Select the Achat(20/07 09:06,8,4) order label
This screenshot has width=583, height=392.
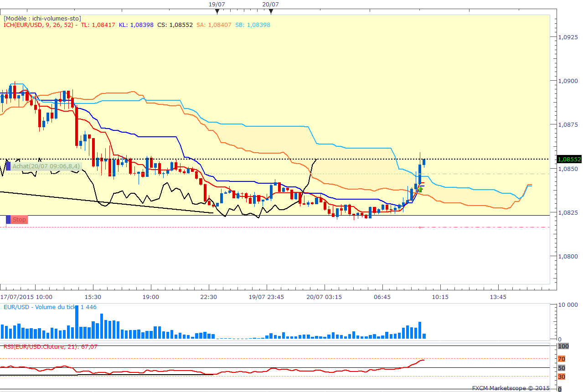point(46,166)
